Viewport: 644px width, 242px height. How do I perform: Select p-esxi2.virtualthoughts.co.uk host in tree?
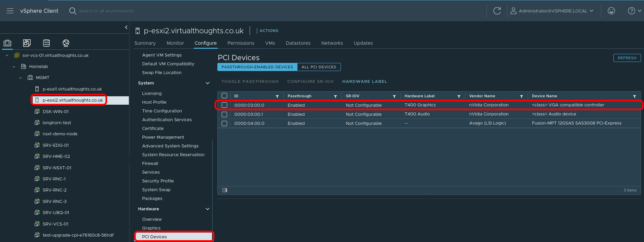[x=73, y=100]
